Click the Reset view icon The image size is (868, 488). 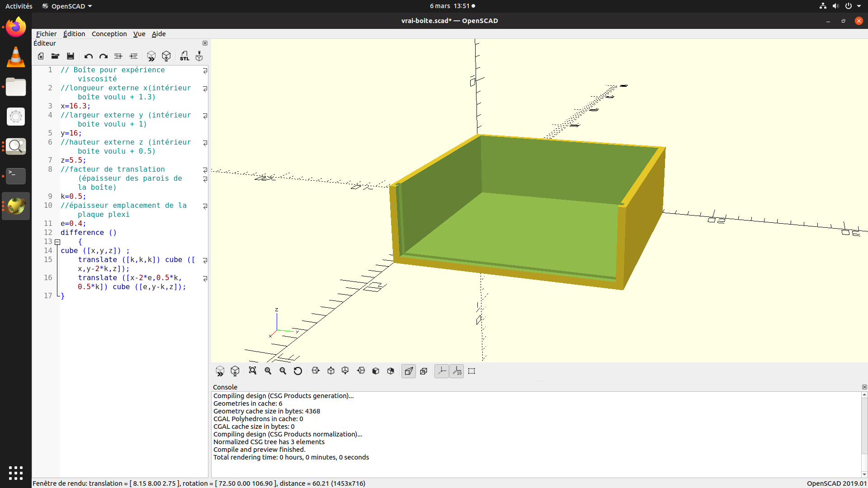pos(297,371)
